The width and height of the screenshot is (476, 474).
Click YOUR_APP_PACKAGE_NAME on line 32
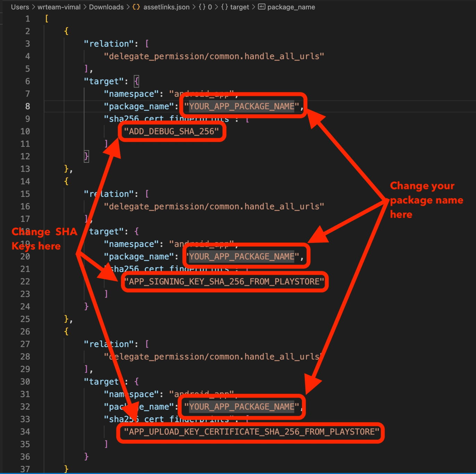click(242, 407)
